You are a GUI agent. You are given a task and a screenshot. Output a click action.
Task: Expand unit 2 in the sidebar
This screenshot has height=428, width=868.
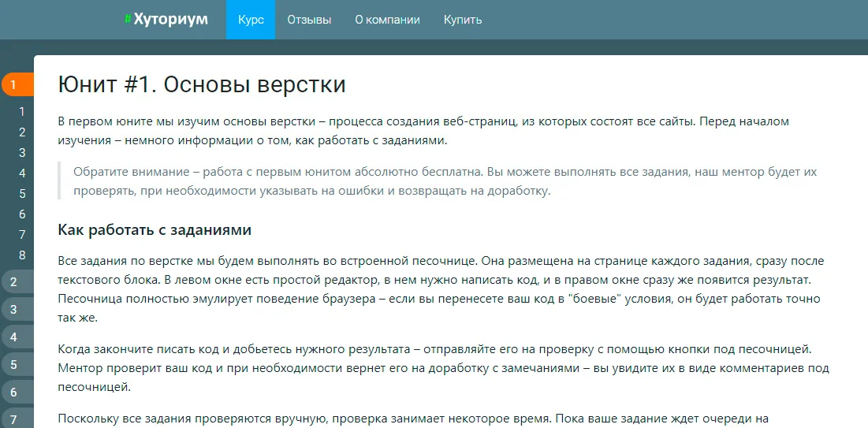(17, 282)
